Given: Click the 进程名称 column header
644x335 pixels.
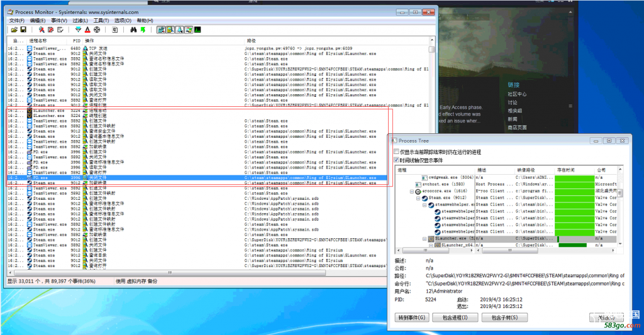Looking at the screenshot, I should tap(47, 41).
